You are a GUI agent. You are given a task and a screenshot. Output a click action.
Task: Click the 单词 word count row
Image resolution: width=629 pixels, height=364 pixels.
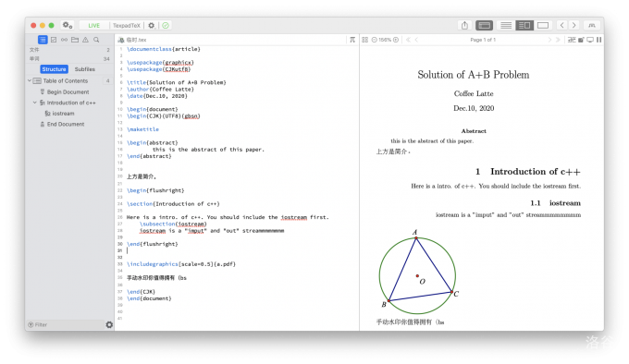[69, 58]
